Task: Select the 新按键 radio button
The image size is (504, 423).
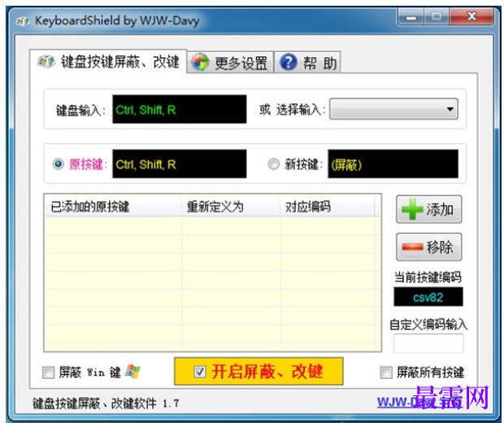Action: (x=273, y=164)
